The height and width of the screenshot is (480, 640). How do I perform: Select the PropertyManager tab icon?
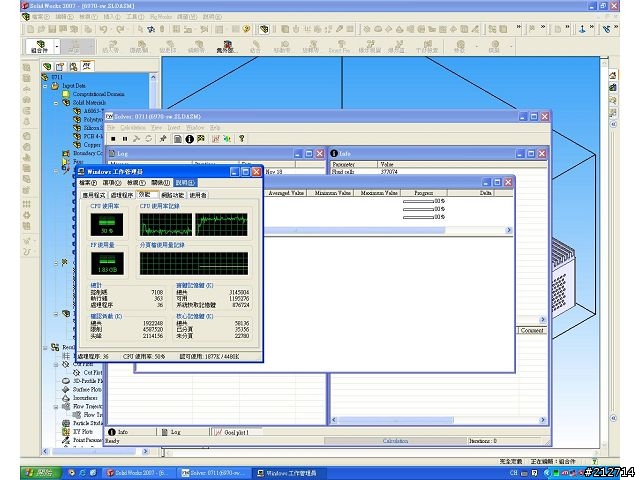coord(60,66)
